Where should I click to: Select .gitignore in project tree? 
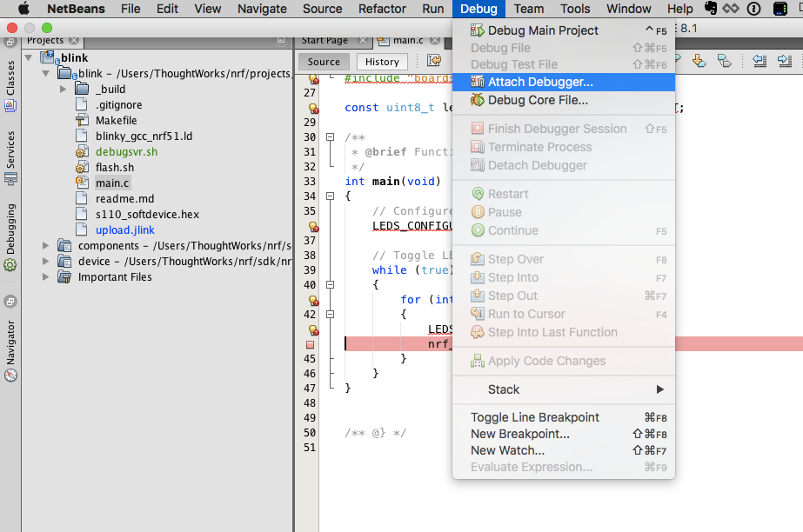119,105
